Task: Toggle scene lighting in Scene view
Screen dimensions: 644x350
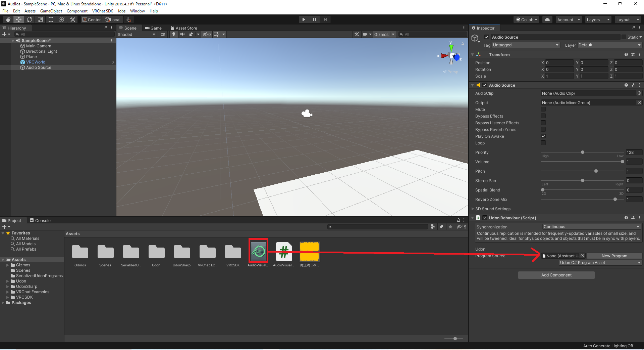Action: [174, 34]
